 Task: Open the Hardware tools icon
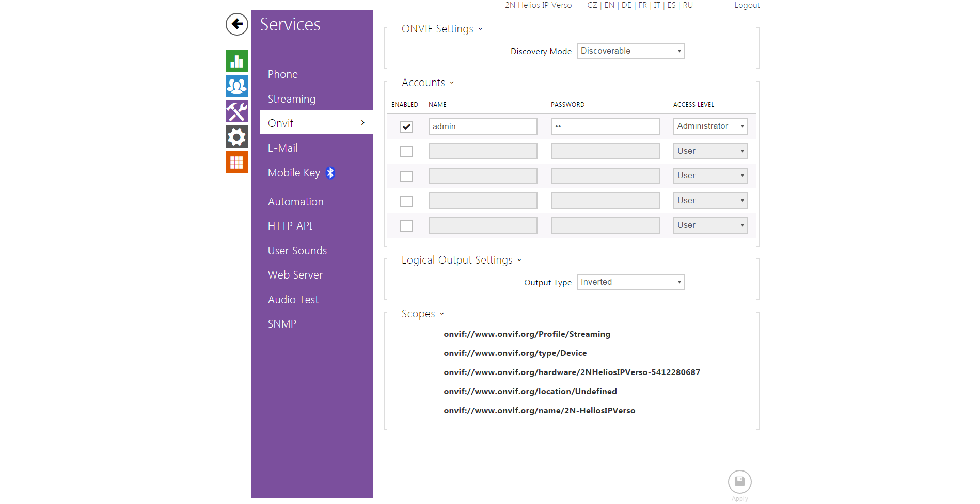coord(236,111)
